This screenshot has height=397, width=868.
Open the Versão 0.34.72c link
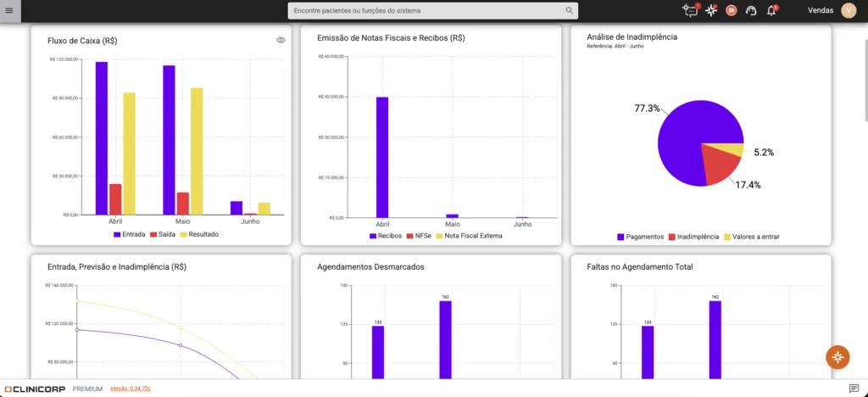click(x=131, y=389)
